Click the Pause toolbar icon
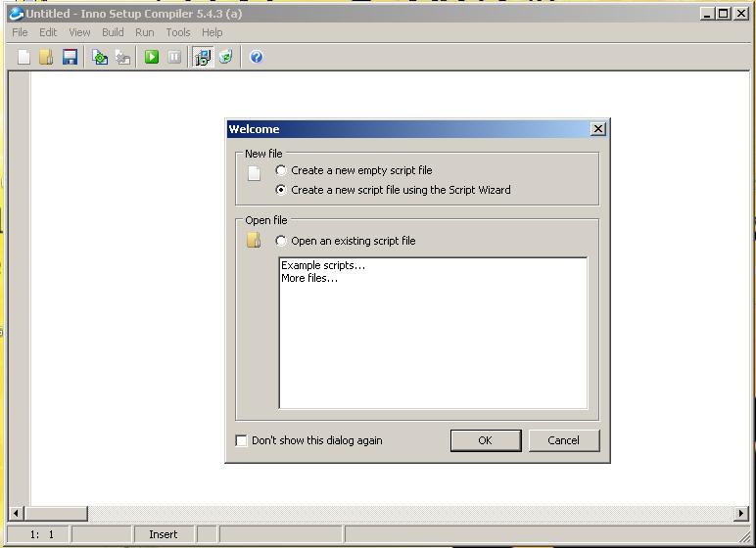Viewport: 756px width, 548px height. pyautogui.click(x=174, y=57)
